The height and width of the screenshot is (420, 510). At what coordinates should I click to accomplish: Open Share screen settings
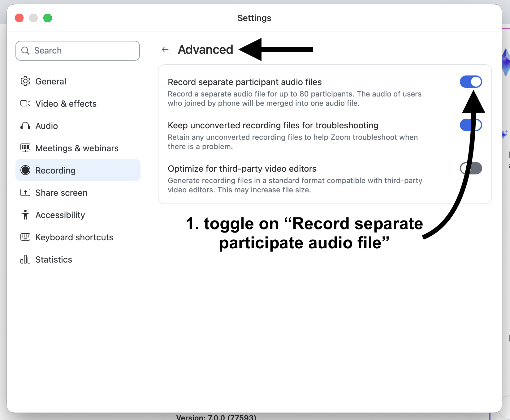click(x=78, y=193)
